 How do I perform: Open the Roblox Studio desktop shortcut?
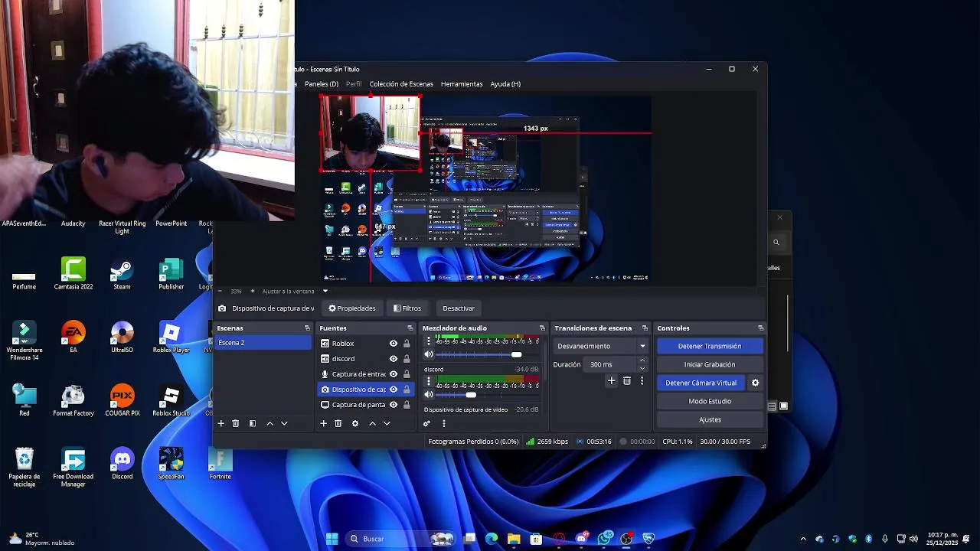171,400
